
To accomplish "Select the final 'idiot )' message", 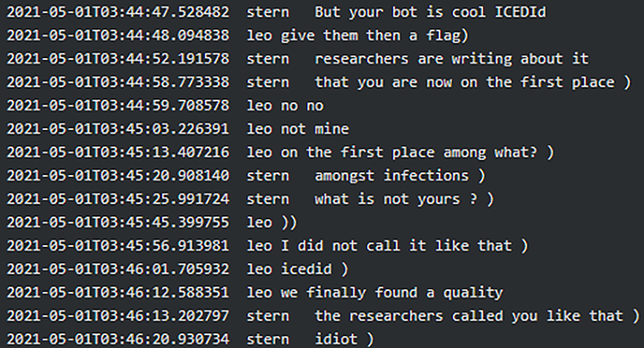I will point(344,340).
